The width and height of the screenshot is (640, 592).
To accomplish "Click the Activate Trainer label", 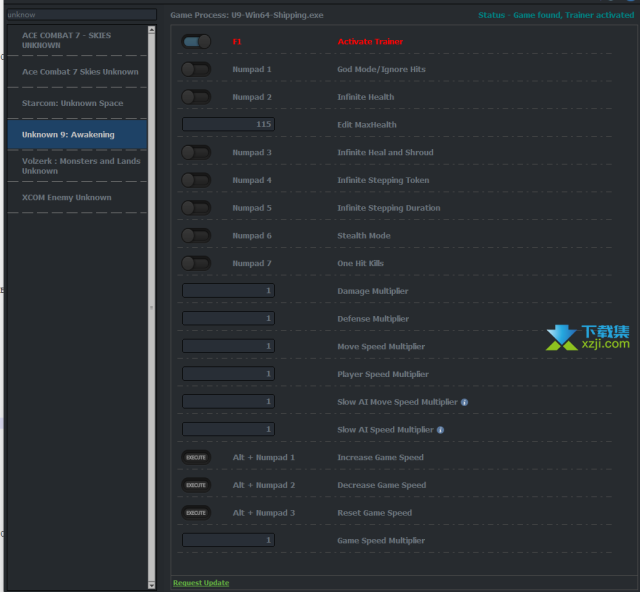I will pyautogui.click(x=370, y=42).
